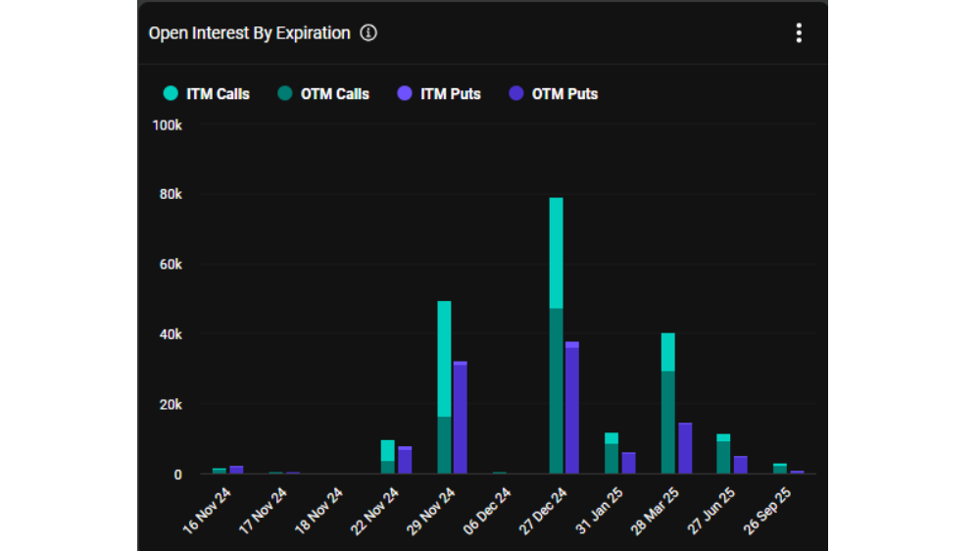Click the 26 Sep 25 axis label
The image size is (980, 551).
click(x=767, y=511)
